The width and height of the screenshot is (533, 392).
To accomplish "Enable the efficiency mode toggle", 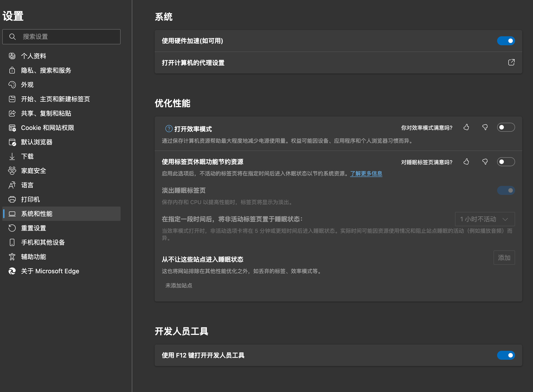I will [506, 127].
